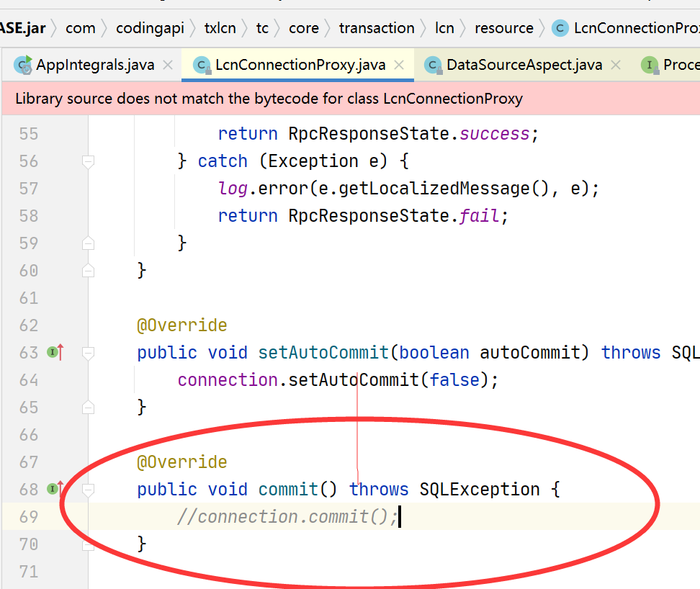Click the 'txlcn' breadcrumb item
Viewport: 700px width, 589px height.
tap(220, 28)
